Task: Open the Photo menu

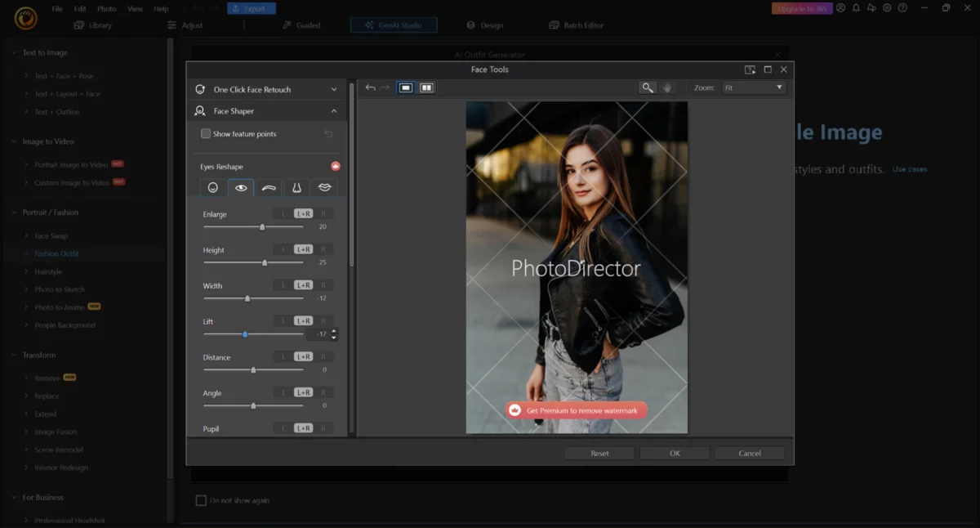Action: pos(107,9)
